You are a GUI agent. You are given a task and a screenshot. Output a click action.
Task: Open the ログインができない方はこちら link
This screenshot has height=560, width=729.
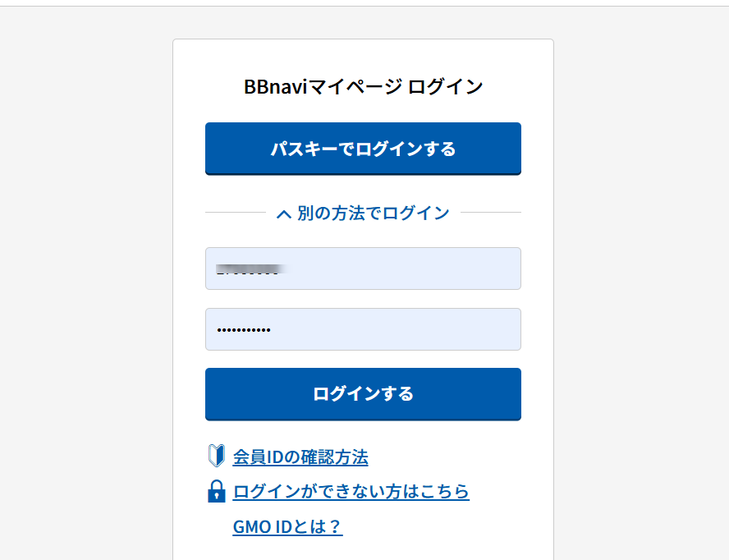point(351,492)
